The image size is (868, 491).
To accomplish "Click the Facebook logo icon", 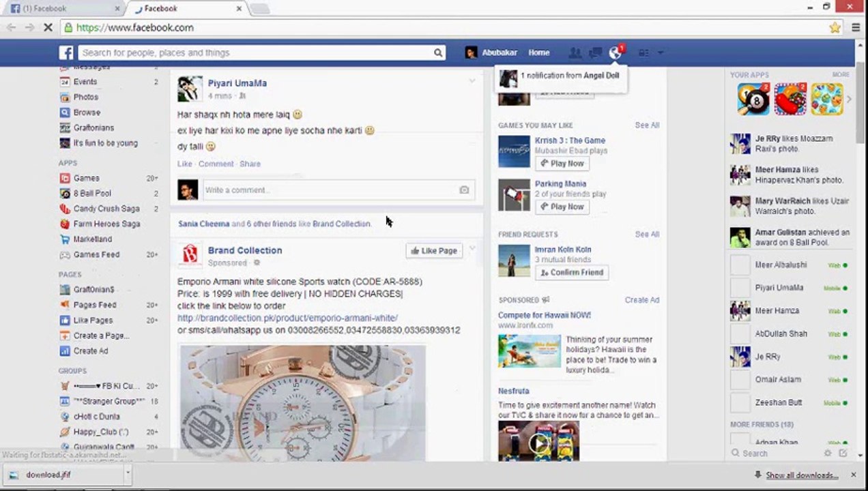I will pos(66,53).
